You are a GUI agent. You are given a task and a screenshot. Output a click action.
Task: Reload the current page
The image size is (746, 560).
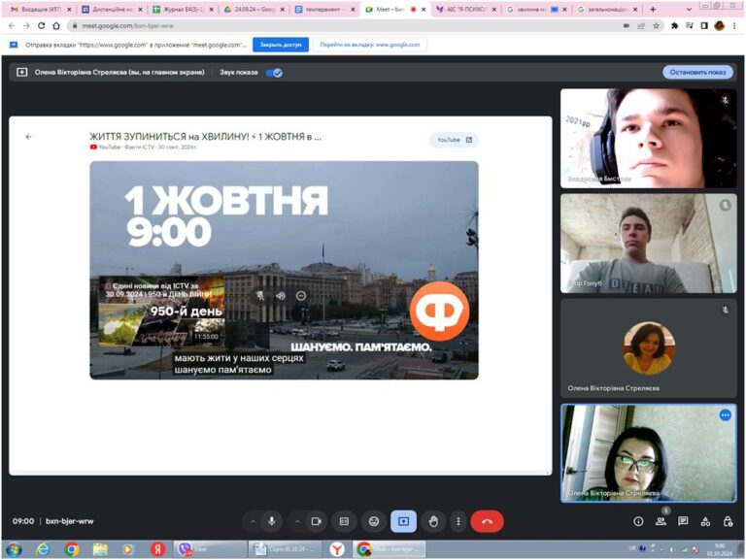click(x=42, y=26)
